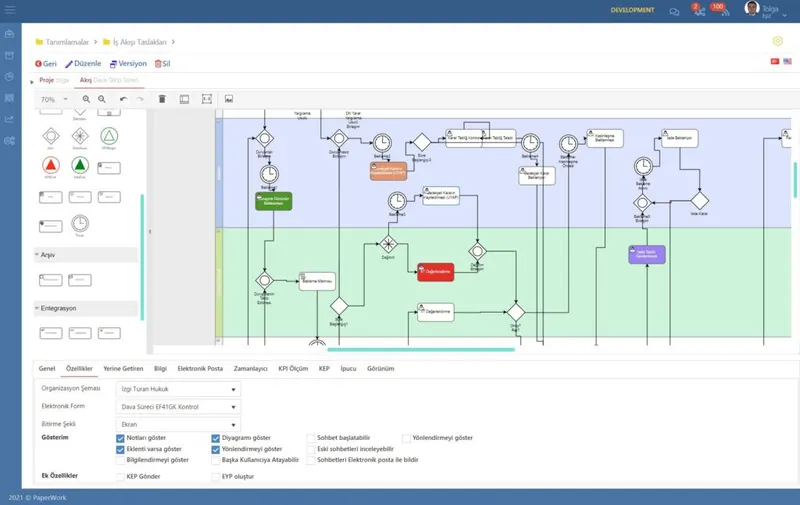The width and height of the screenshot is (800, 505).
Task: Open the yellow settings gear icon
Action: pyautogui.click(x=778, y=41)
